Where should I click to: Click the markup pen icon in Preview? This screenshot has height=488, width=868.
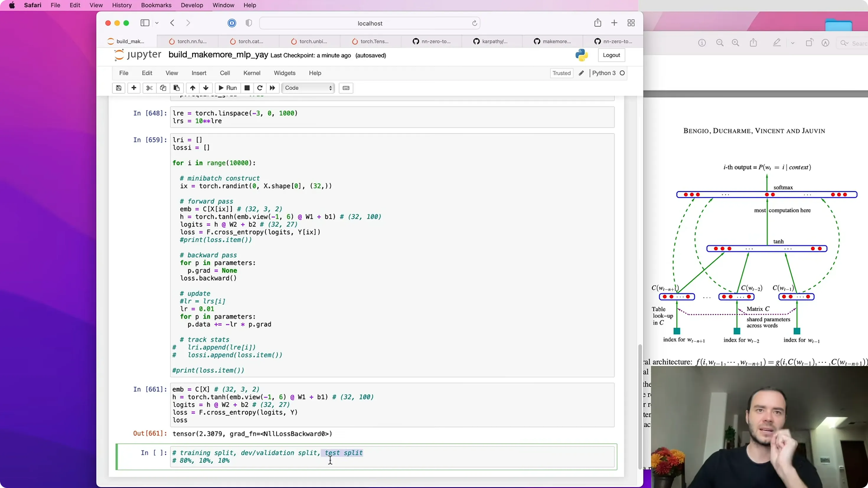(x=777, y=43)
